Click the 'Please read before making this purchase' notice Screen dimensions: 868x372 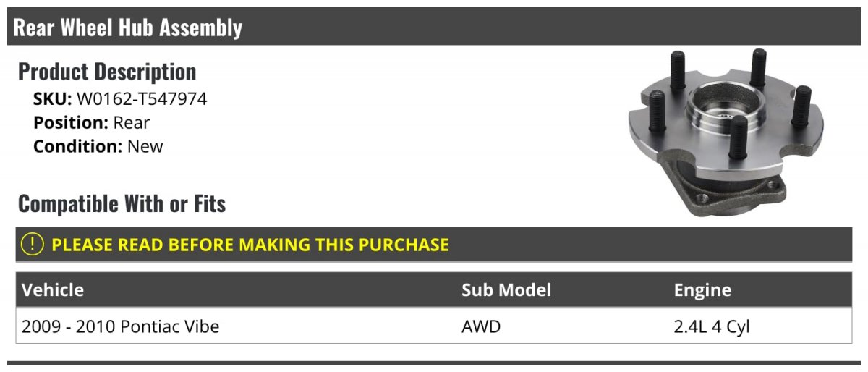250,245
